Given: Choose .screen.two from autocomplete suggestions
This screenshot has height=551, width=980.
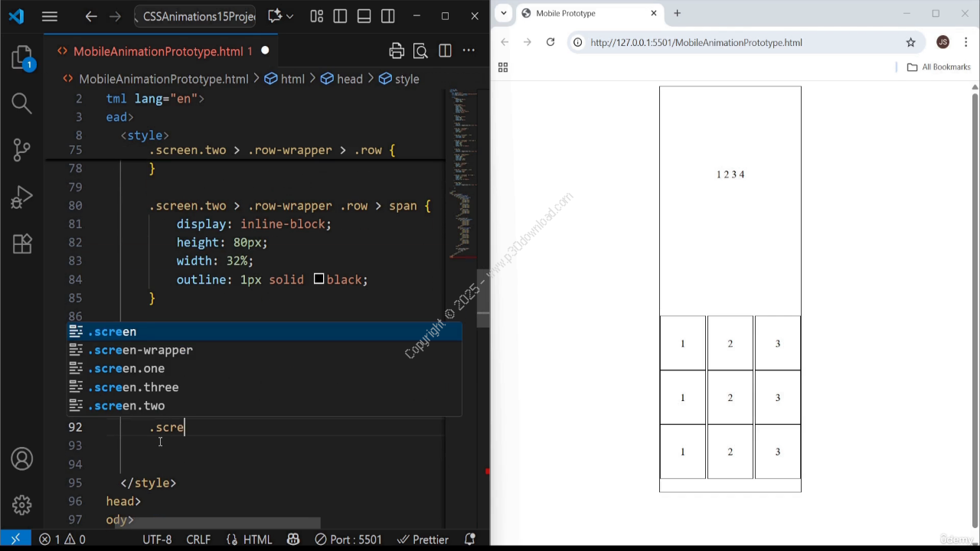Looking at the screenshot, I should (126, 406).
